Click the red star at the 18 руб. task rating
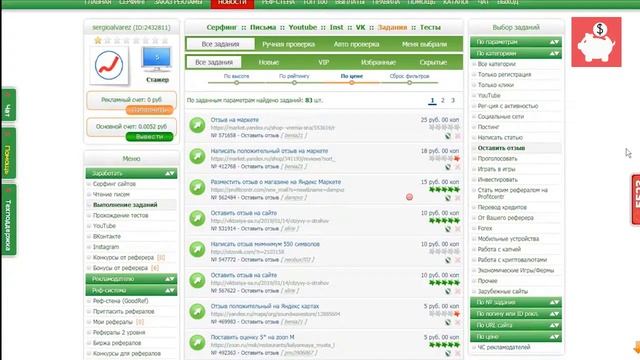This screenshot has width=640, height=360. point(457,158)
